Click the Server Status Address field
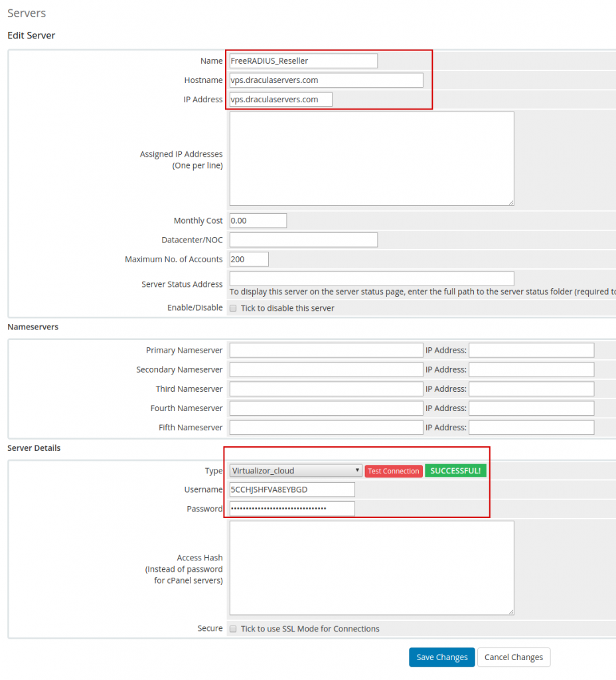616x680 pixels. pyautogui.click(x=372, y=278)
